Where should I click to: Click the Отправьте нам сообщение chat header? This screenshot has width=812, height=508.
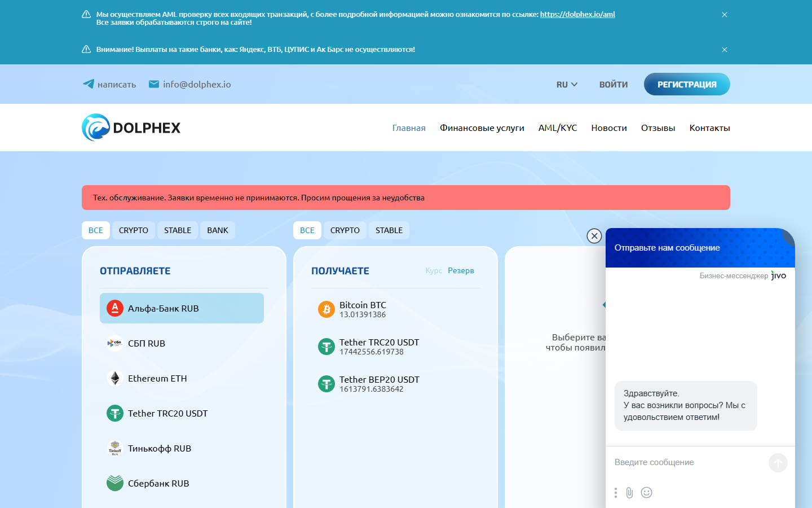point(700,248)
